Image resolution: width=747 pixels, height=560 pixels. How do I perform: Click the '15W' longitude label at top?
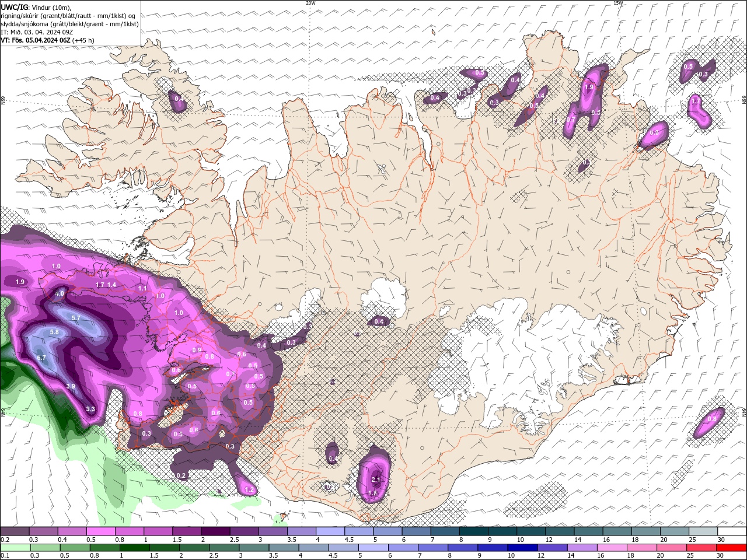click(x=618, y=3)
